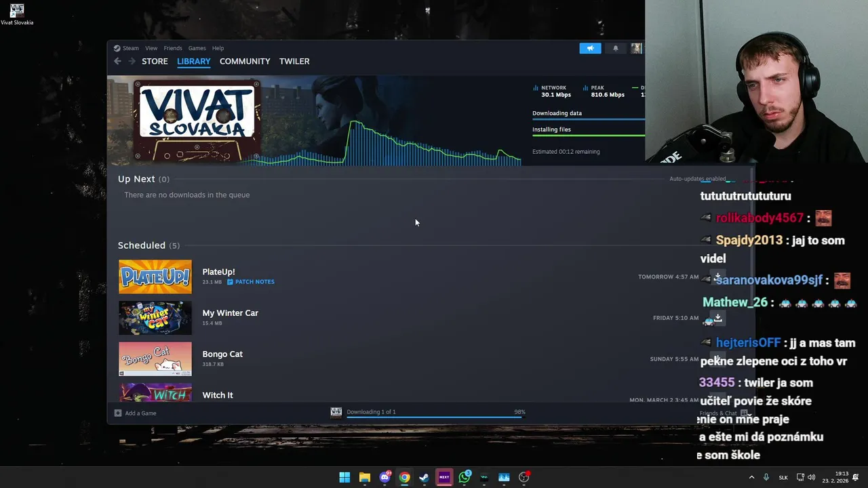Open the COMMUNITY tab
The image size is (868, 488).
click(x=245, y=61)
